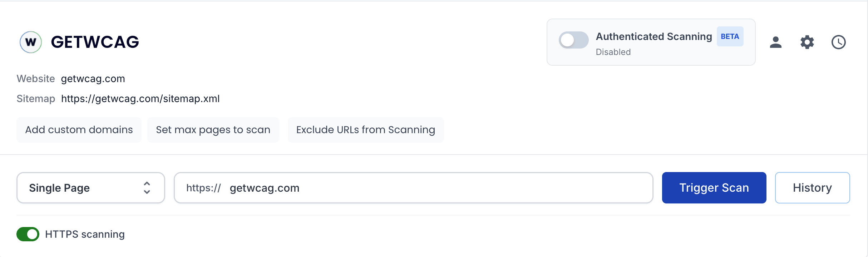Open scan history via the clock icon

(838, 42)
